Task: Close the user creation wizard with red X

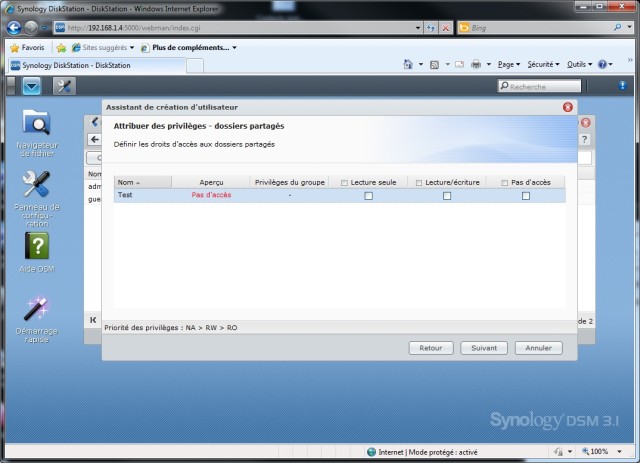Action: point(567,107)
